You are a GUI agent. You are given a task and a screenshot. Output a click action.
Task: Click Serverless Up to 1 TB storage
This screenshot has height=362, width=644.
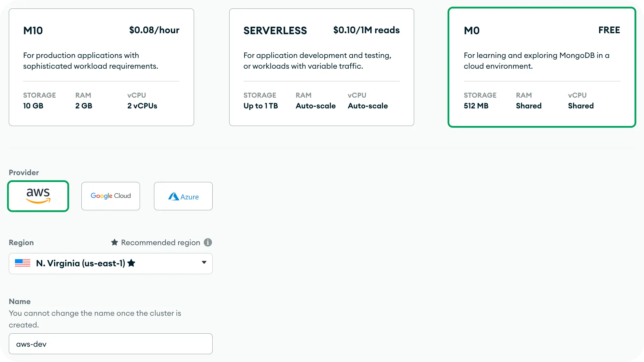[x=260, y=106]
